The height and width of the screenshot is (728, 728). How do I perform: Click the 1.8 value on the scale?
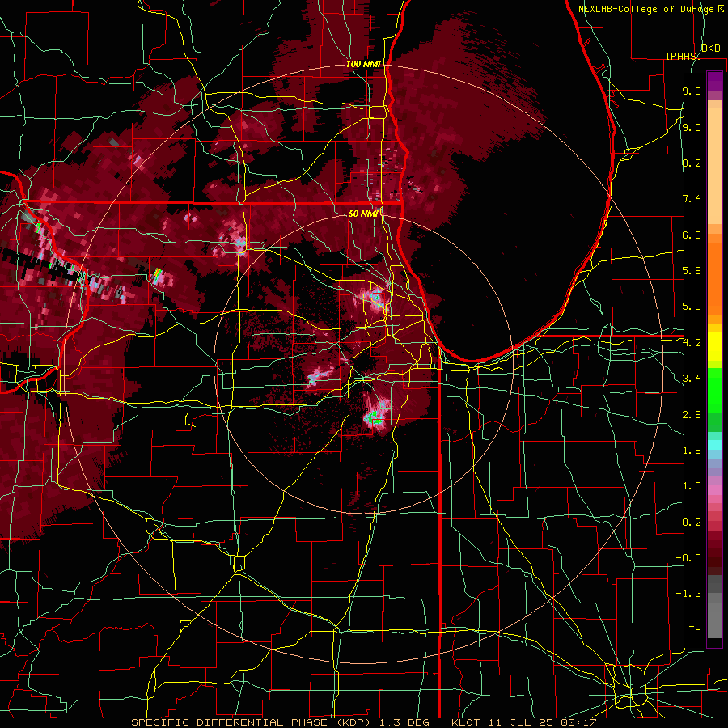coord(692,451)
